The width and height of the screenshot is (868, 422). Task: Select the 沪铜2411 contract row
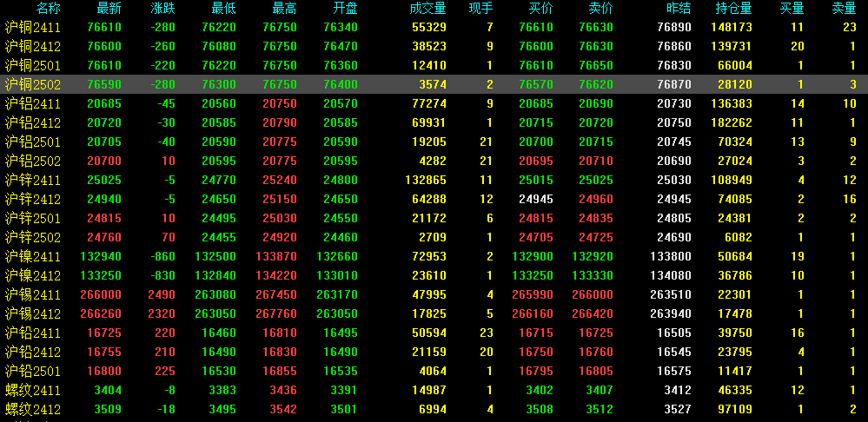(x=434, y=27)
